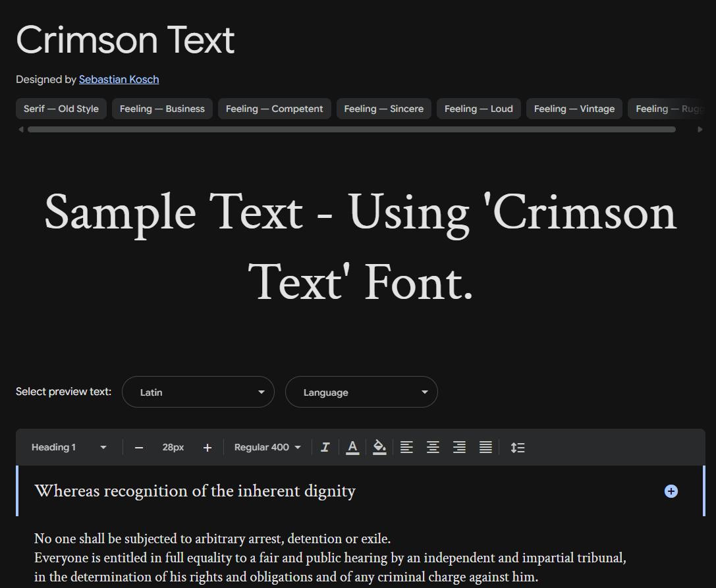The width and height of the screenshot is (716, 588).
Task: Open the text color picker
Action: pos(352,447)
